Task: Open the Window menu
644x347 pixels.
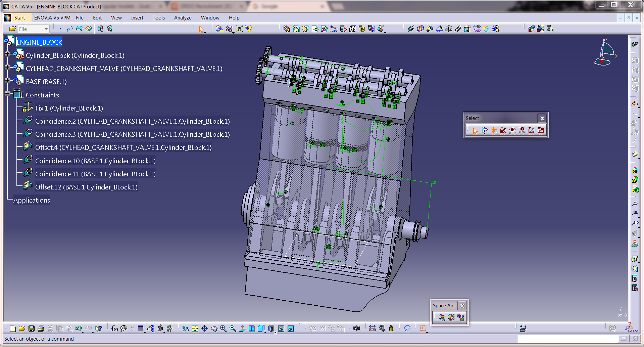Action: pyautogui.click(x=210, y=18)
